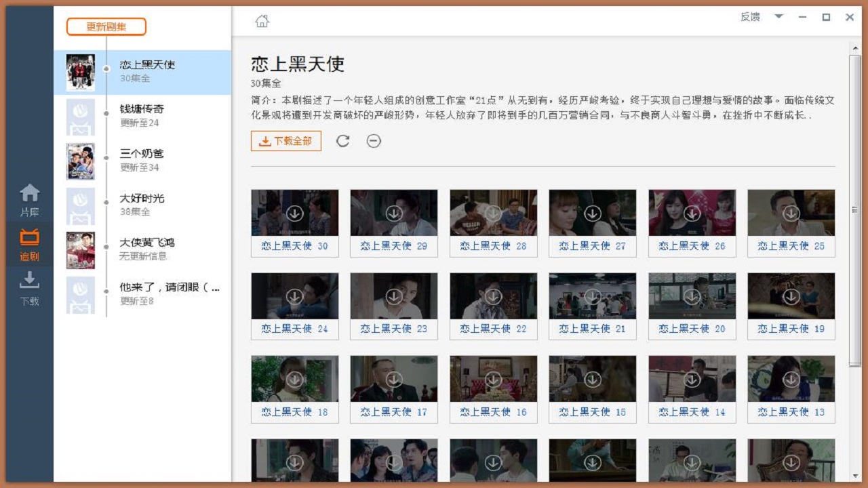Download episode 17 via its download arrow

click(393, 378)
